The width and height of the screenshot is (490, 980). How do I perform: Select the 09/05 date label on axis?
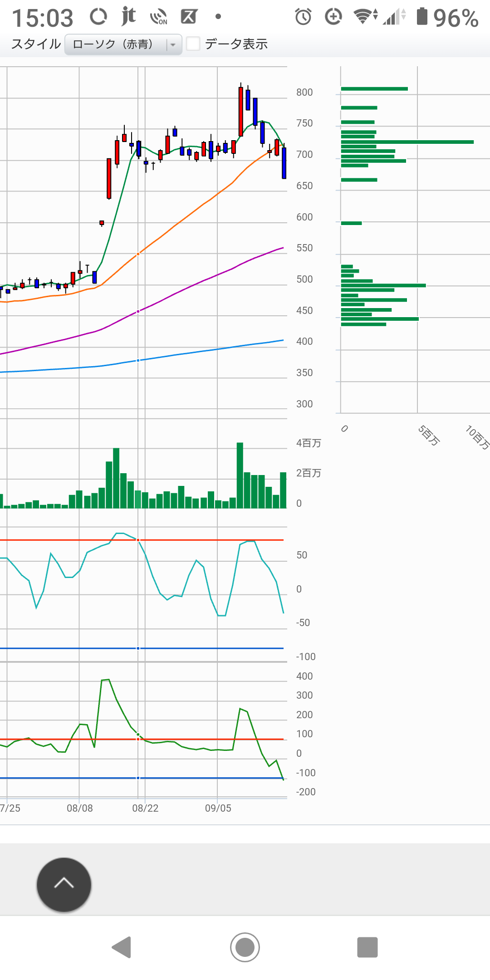[218, 808]
